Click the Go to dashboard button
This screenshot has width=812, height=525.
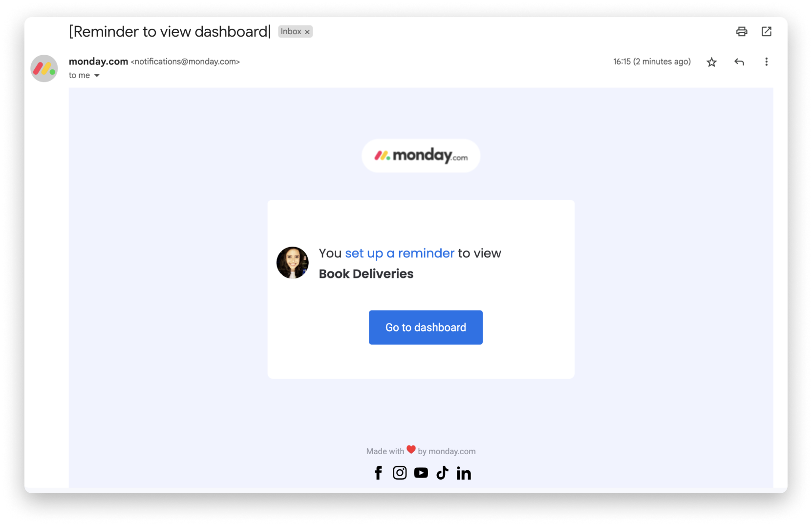coord(426,327)
